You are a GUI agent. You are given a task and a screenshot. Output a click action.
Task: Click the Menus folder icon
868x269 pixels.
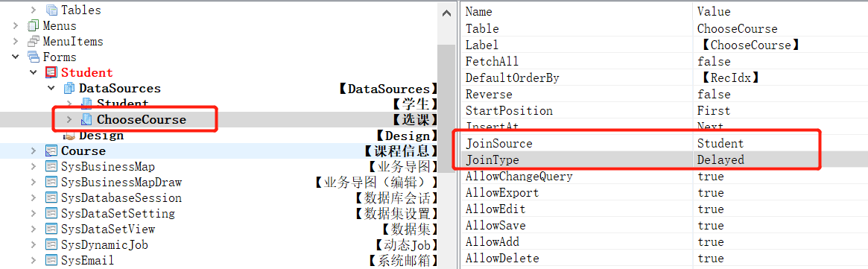34,26
